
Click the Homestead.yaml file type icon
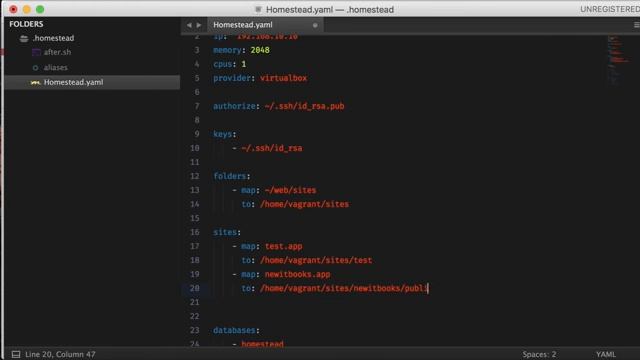pos(36,82)
